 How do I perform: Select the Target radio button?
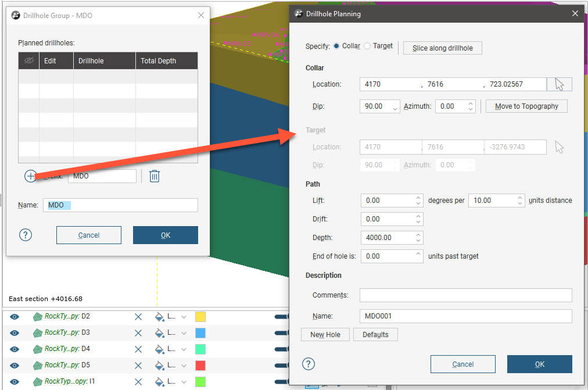(367, 46)
